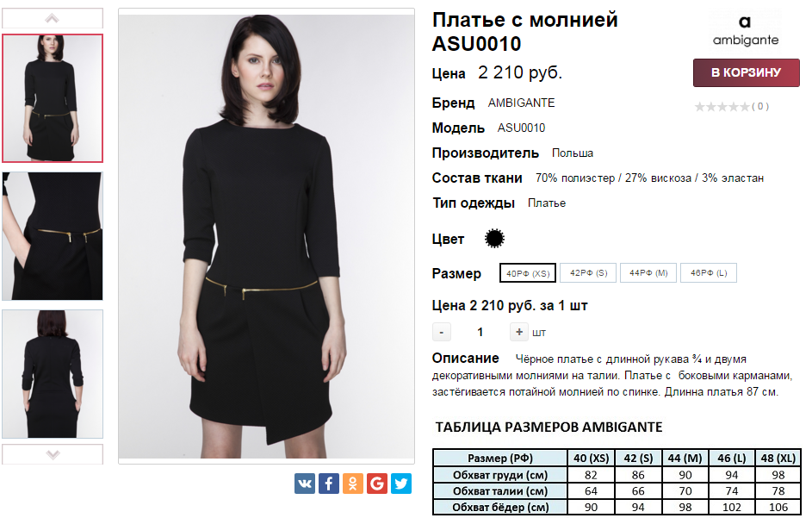View the back view thumbnail
The height and width of the screenshot is (518, 812).
click(53, 374)
